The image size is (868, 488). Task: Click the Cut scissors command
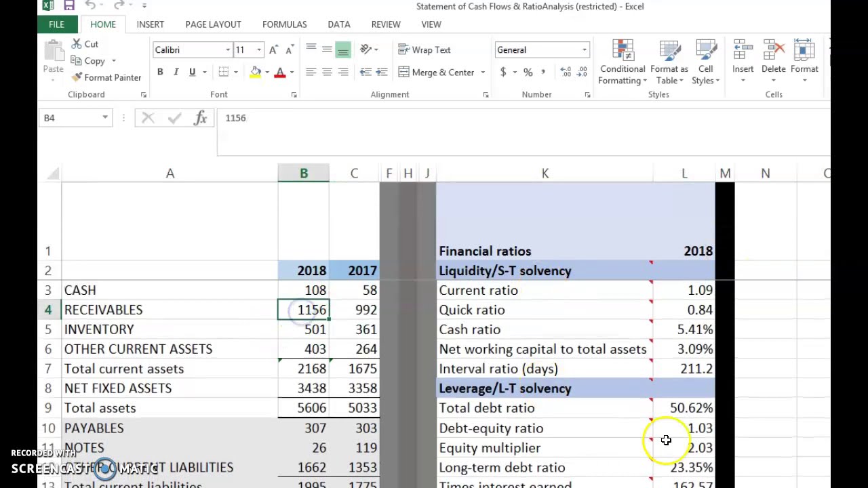(x=85, y=44)
